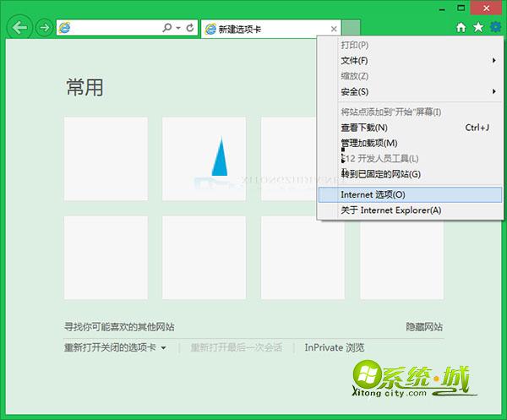Open 重新打开关闭的选项卡 dropdown

point(115,347)
